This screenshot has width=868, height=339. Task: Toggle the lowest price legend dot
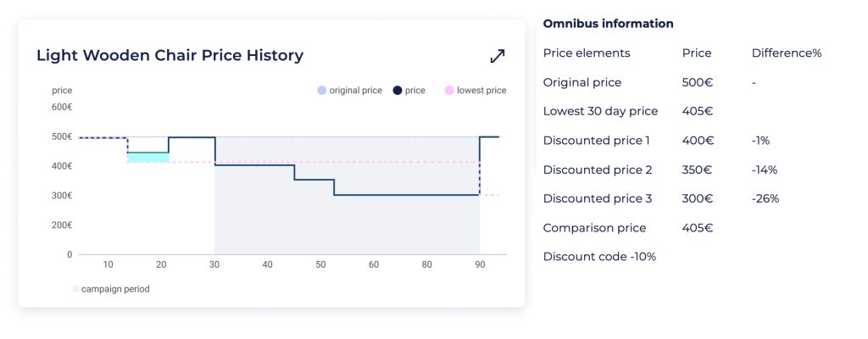[448, 91]
